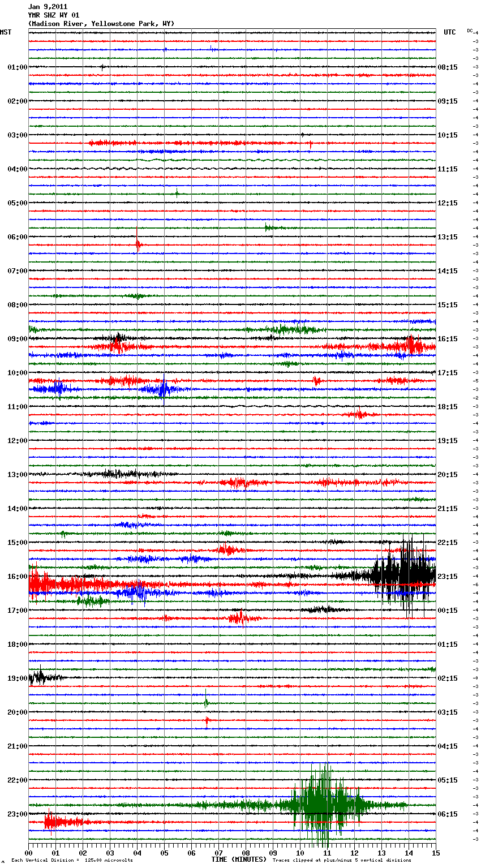
Task: Click minute tick label '03' on time axis
Action: coord(110,853)
